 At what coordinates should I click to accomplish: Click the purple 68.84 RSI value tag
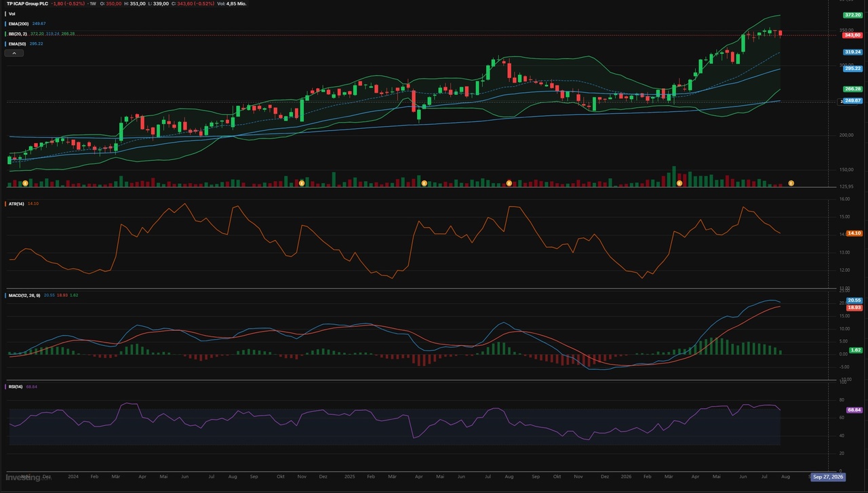[854, 410]
